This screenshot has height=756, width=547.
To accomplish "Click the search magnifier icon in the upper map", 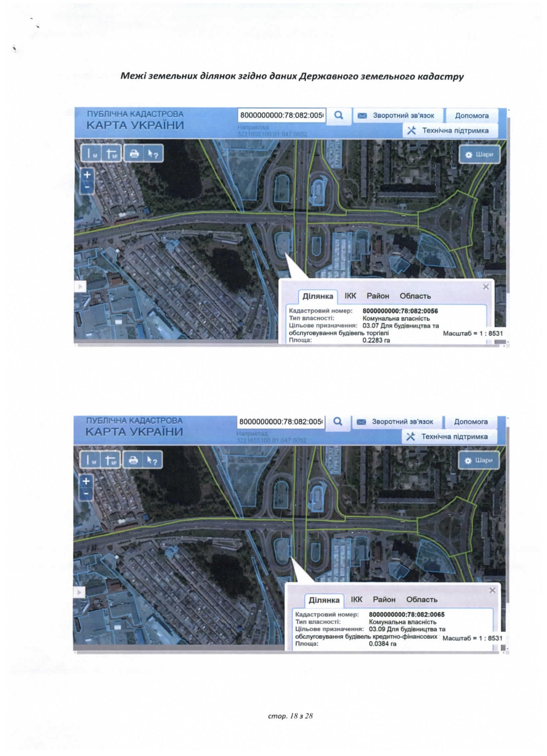I will pos(339,115).
